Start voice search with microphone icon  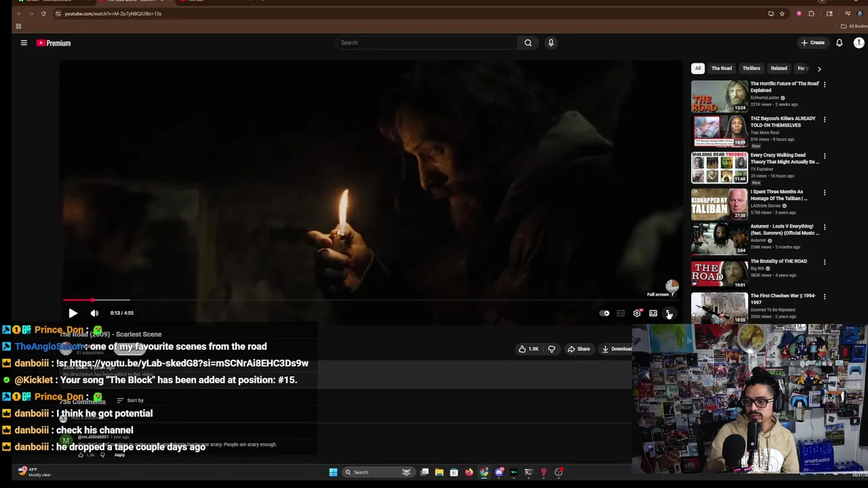pyautogui.click(x=551, y=43)
